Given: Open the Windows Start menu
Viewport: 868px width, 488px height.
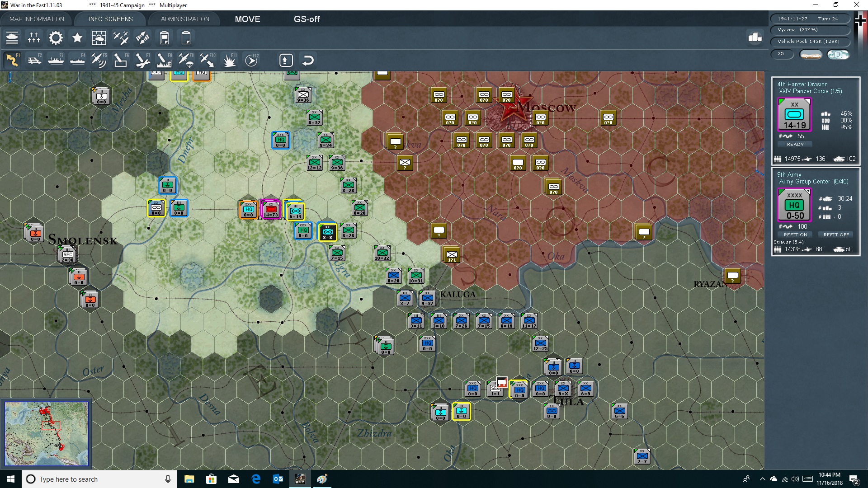Looking at the screenshot, I should coord(11,479).
